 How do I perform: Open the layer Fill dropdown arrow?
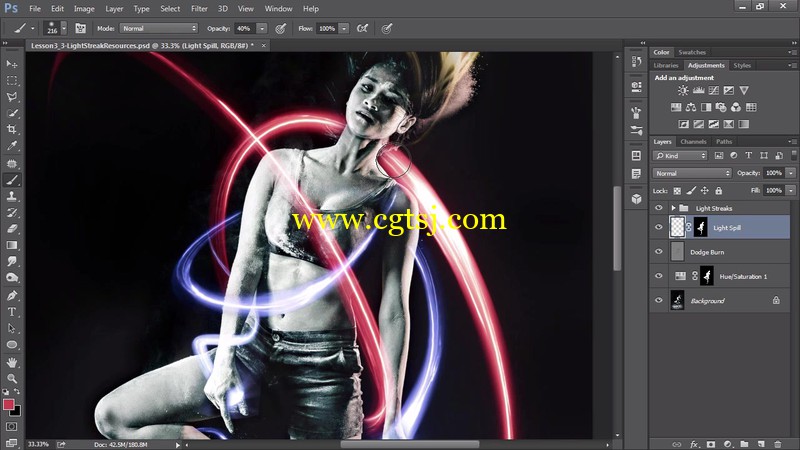click(x=791, y=190)
